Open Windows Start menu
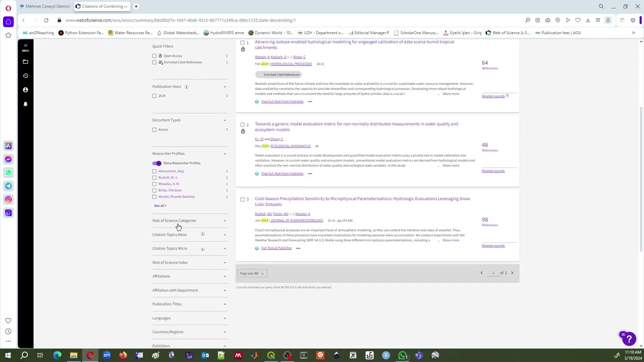 coord(8,355)
